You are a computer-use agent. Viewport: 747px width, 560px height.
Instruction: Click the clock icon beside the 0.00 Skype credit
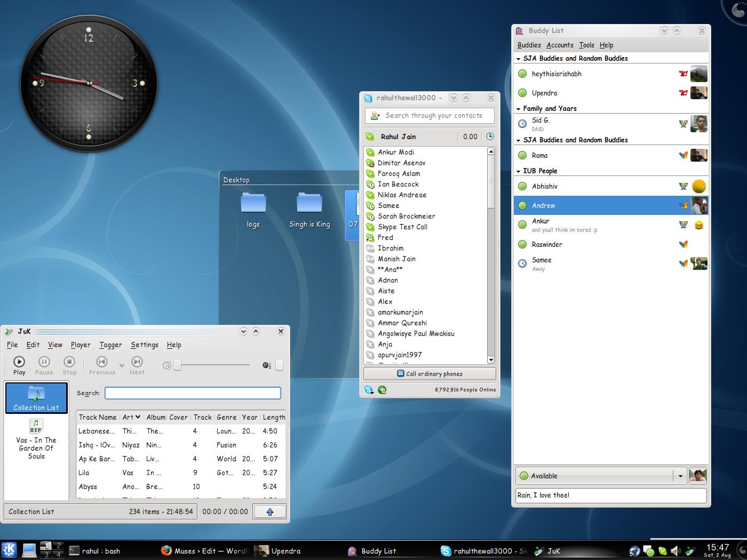[x=489, y=137]
